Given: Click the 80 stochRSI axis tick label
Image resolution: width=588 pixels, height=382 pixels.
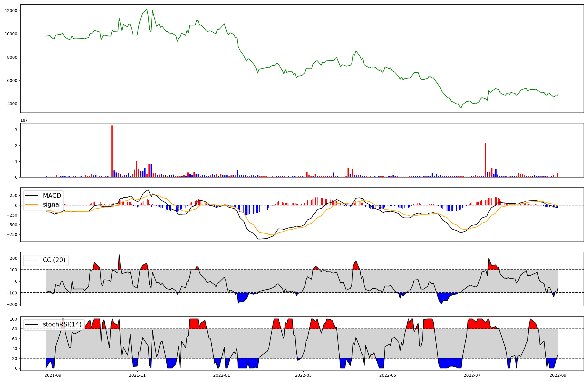Looking at the screenshot, I should 15,329.
